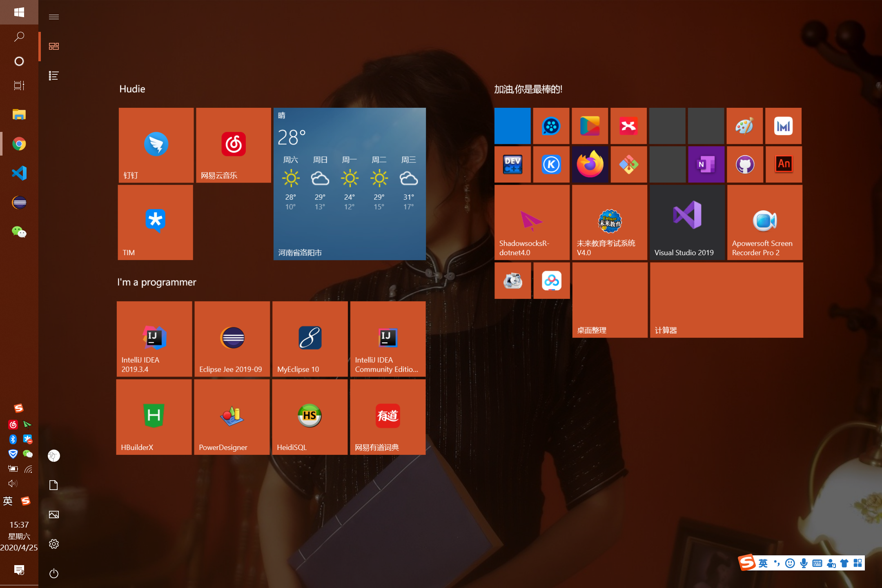Click the volume speaker tray icon

tap(13, 483)
